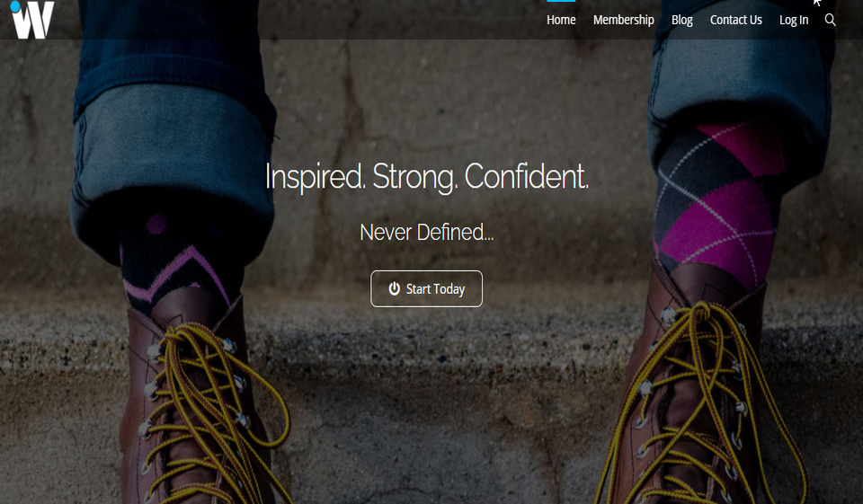Viewport: 863px width, 504px height.
Task: Click the "Inspired. Strong. Confident." headline
Action: tap(426, 177)
